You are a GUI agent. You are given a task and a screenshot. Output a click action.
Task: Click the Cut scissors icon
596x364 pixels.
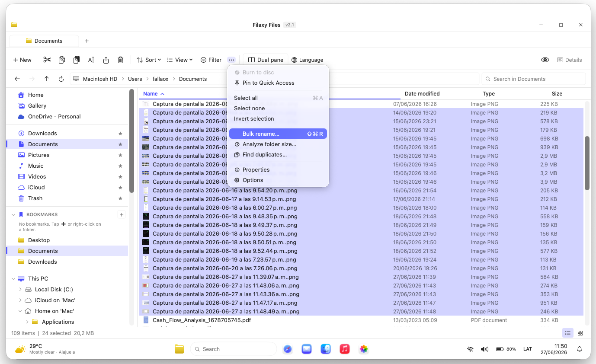point(47,60)
